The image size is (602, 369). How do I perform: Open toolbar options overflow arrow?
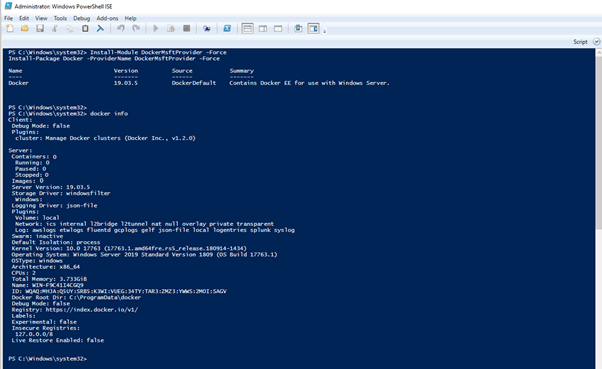click(x=324, y=31)
